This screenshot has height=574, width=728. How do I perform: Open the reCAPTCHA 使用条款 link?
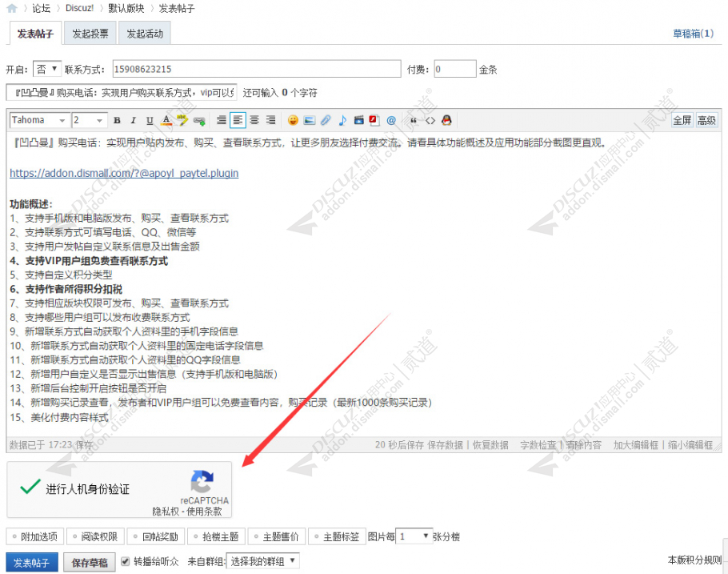tap(204, 512)
